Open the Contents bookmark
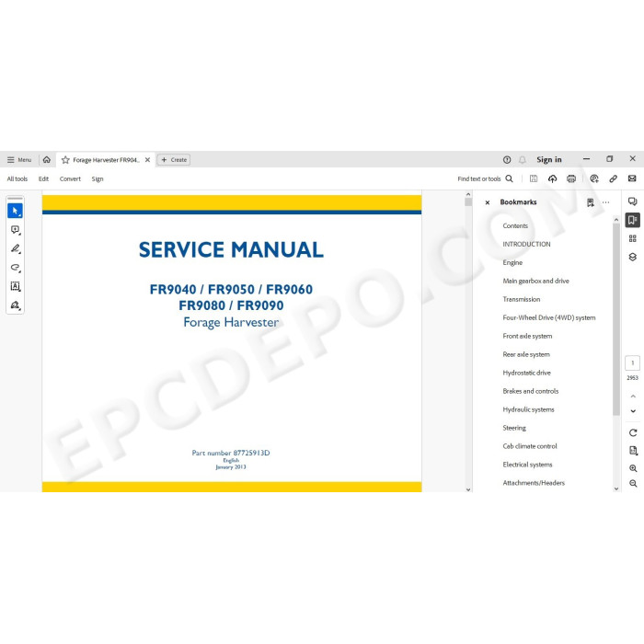The width and height of the screenshot is (644, 644). click(515, 226)
